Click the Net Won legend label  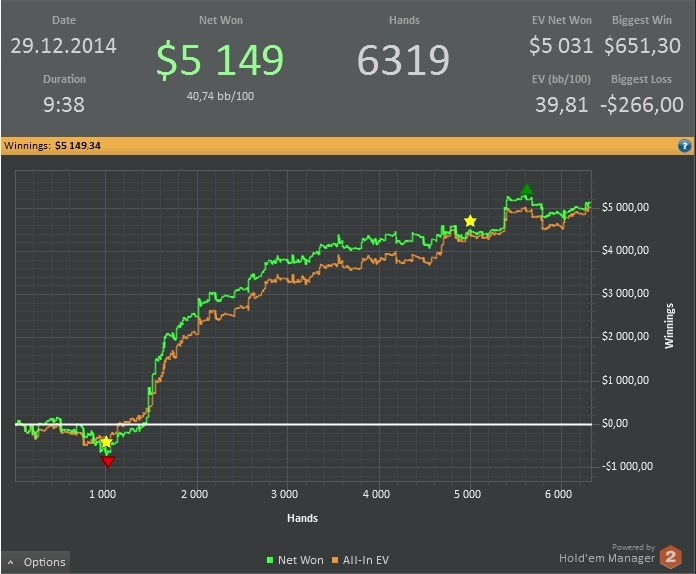tap(301, 560)
